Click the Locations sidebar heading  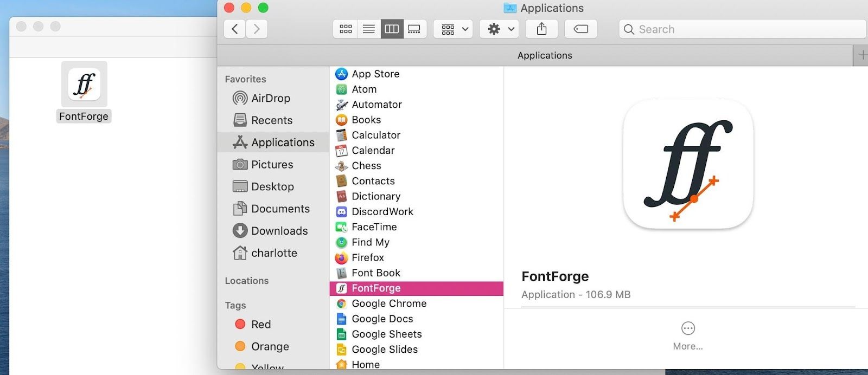tap(247, 281)
